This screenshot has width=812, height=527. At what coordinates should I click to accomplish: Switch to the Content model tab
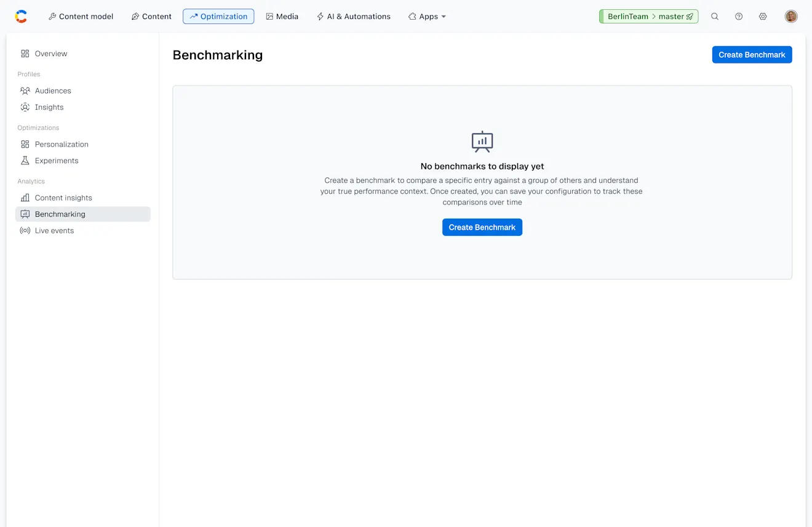81,16
